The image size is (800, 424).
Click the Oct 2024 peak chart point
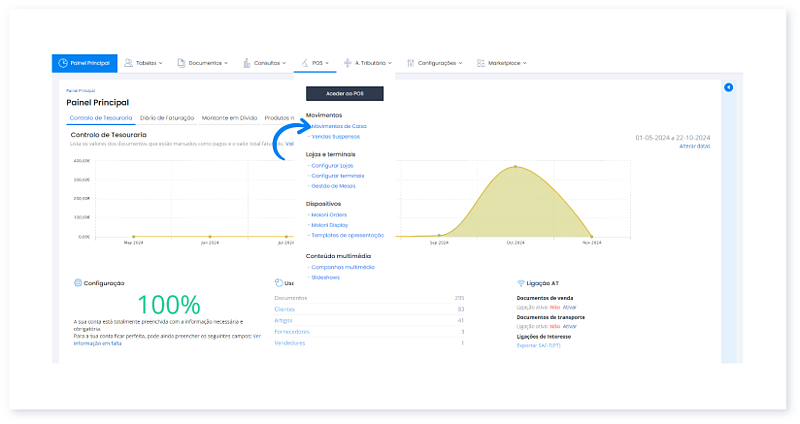click(x=516, y=167)
